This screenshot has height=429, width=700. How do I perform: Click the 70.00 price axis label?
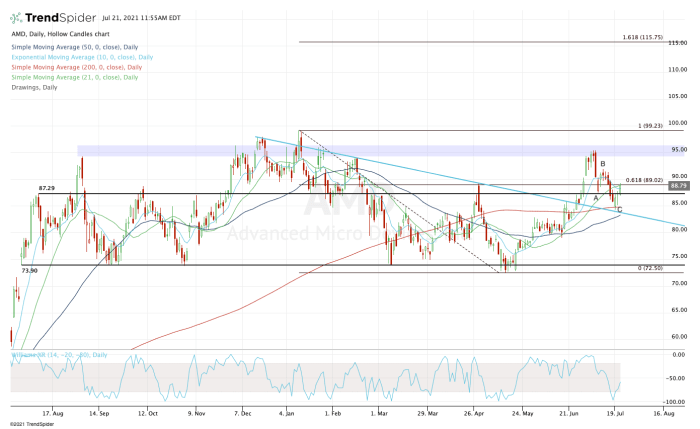679,283
